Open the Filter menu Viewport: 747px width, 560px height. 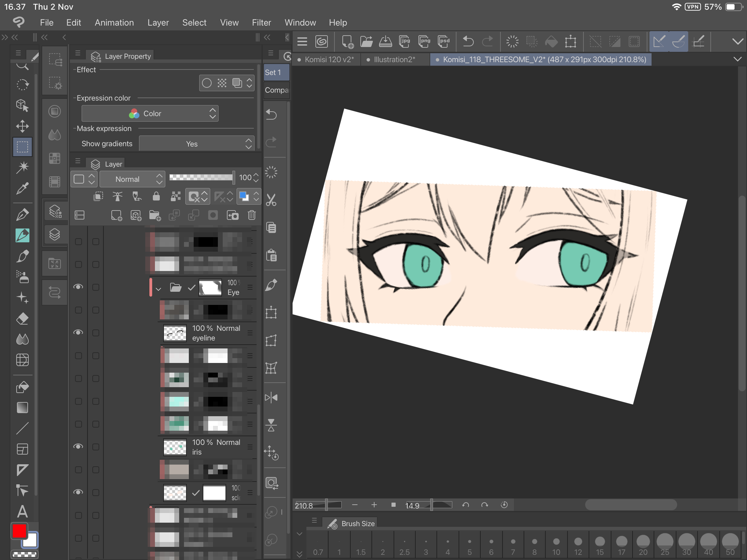261,23
